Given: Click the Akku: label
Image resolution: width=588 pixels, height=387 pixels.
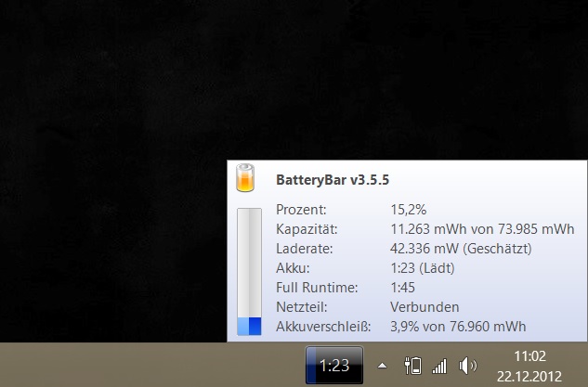Looking at the screenshot, I should [x=293, y=268].
